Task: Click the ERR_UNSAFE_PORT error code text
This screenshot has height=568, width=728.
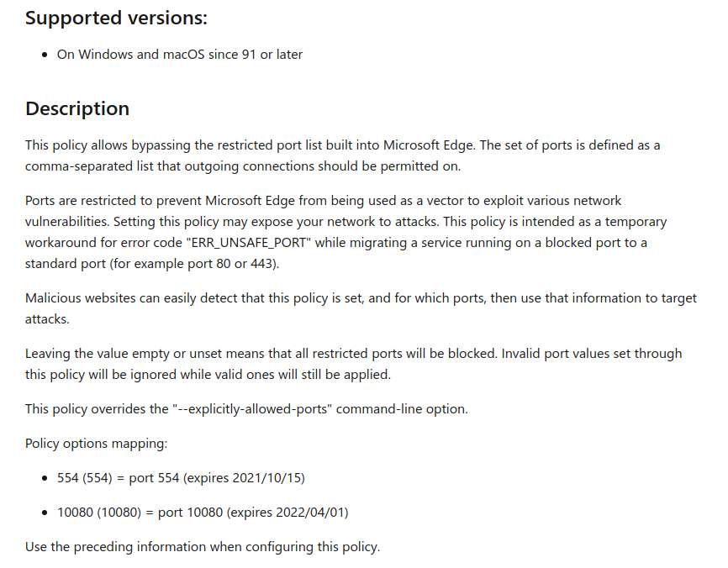Action: 248,243
